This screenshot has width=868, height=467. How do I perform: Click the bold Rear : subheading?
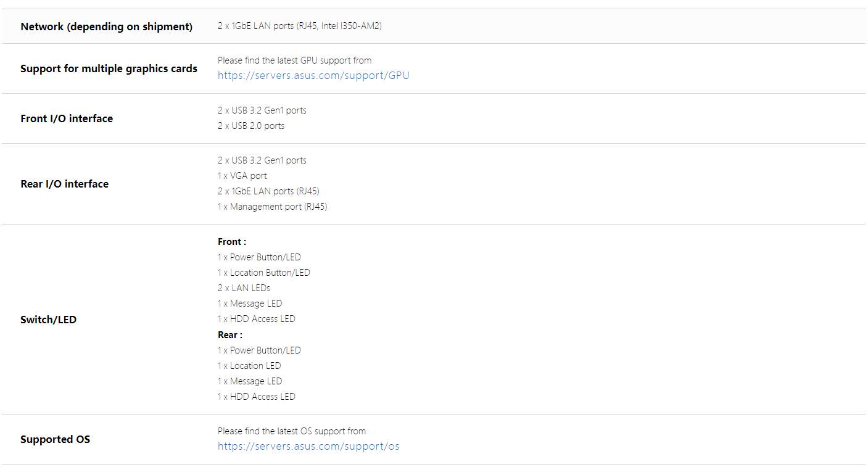coord(230,335)
